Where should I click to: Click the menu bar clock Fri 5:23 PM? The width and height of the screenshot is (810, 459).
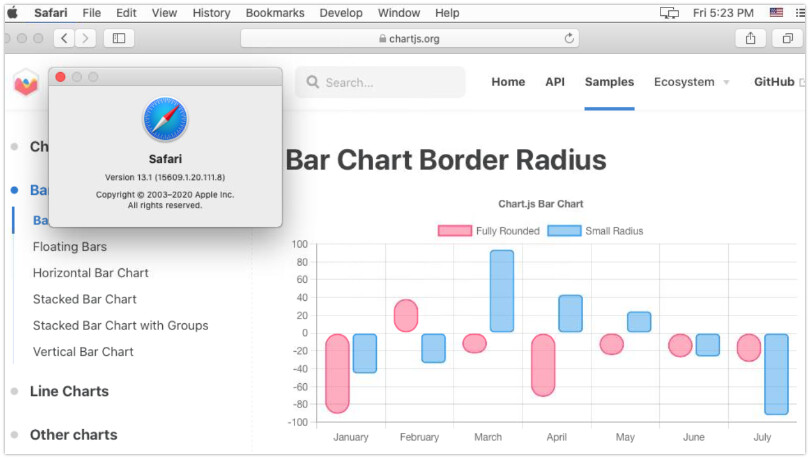[x=723, y=13]
